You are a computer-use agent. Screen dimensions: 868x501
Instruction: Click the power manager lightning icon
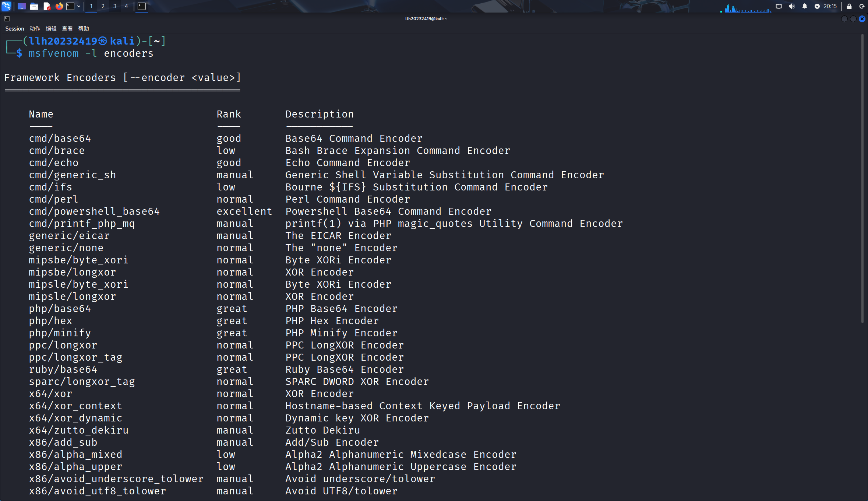817,6
